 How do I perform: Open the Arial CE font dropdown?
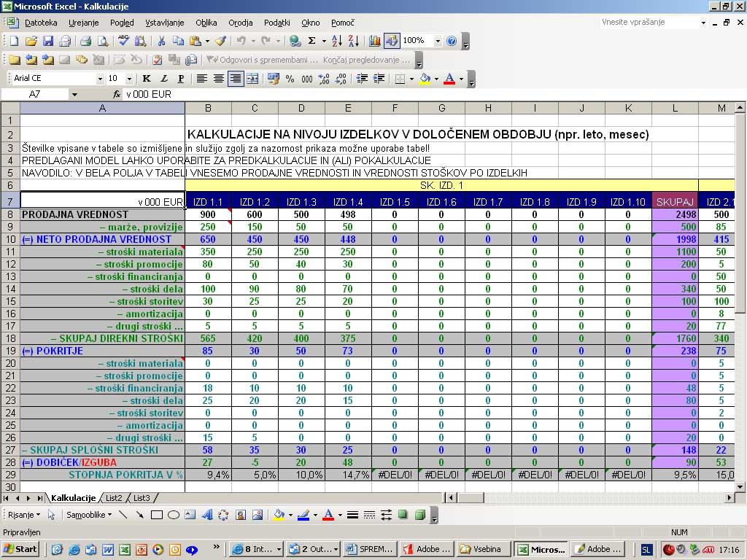click(100, 79)
